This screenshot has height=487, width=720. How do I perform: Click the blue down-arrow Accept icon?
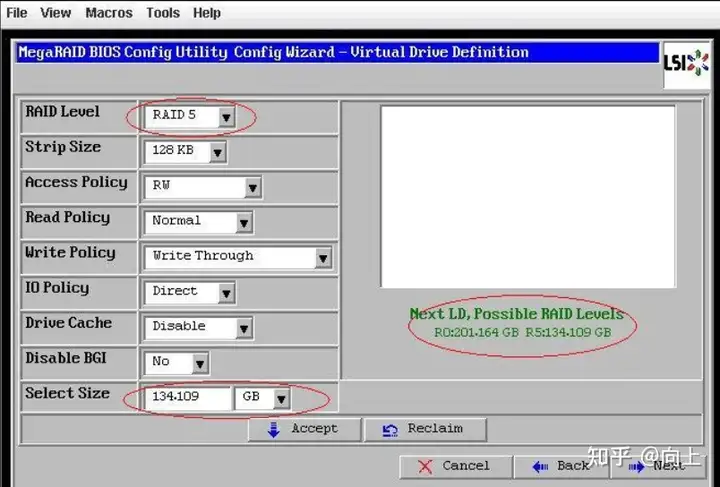click(x=274, y=430)
